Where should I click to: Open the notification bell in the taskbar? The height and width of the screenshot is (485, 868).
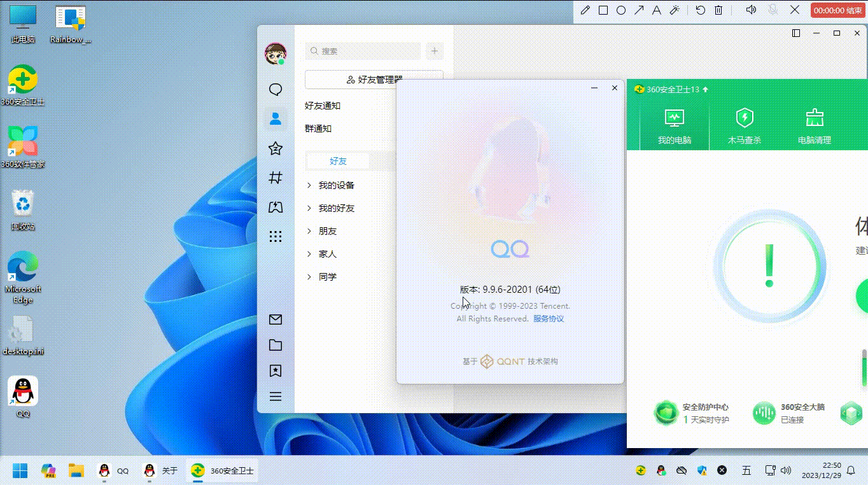[851, 470]
